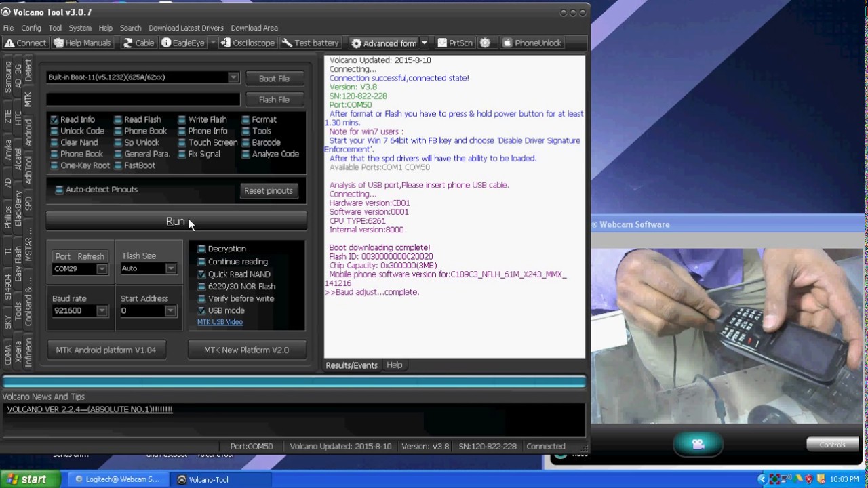This screenshot has height=488, width=868.
Task: Tick the Unlock Code option
Action: 54,131
